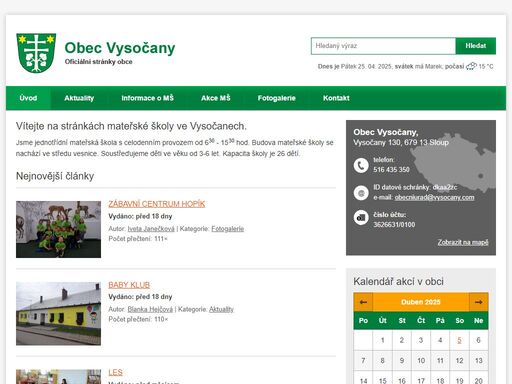512x384 pixels.
Task: Open the ZÁBAVNÍ CENTRUM HOPÍK article link
Action: click(x=157, y=204)
